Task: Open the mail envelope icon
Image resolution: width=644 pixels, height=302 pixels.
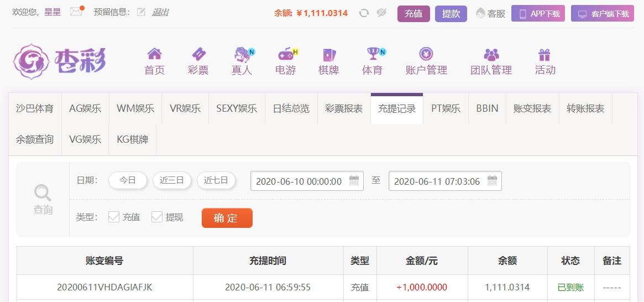Action: [x=76, y=12]
